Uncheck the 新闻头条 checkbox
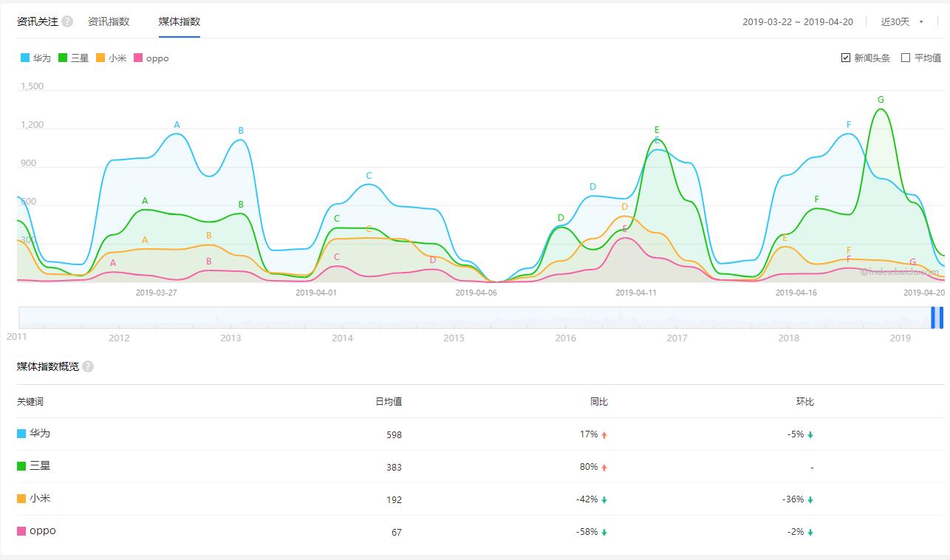The image size is (950, 560). click(846, 58)
